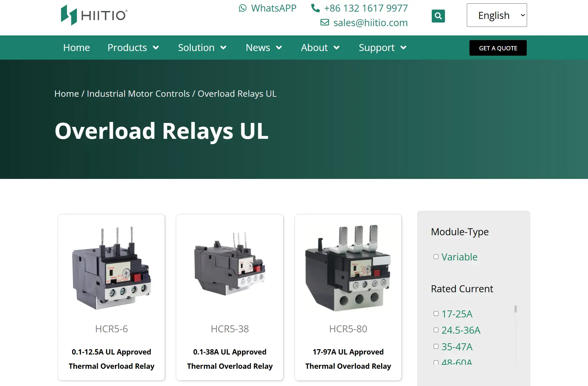Click the Variable filter label

point(459,257)
